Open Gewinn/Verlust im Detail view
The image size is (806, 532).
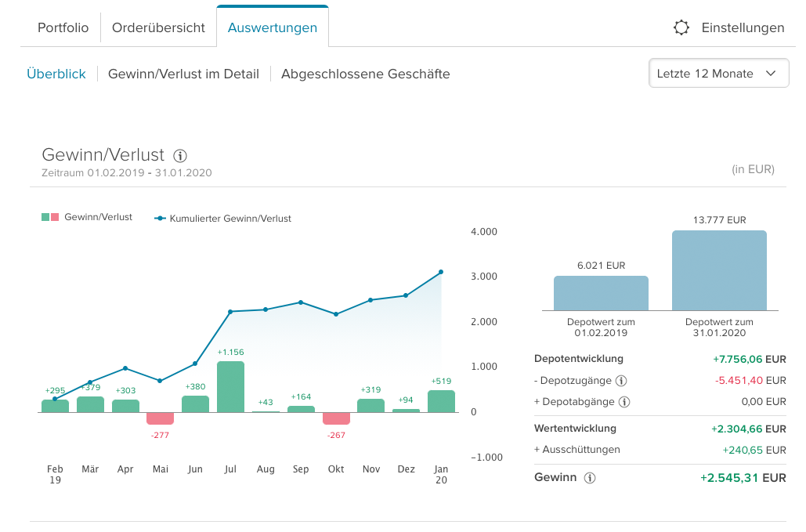pos(183,74)
